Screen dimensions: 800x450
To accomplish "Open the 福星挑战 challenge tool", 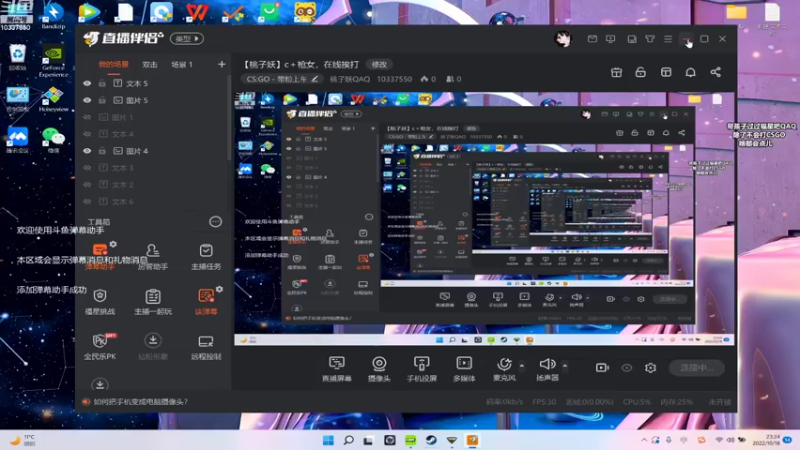I will [x=100, y=302].
